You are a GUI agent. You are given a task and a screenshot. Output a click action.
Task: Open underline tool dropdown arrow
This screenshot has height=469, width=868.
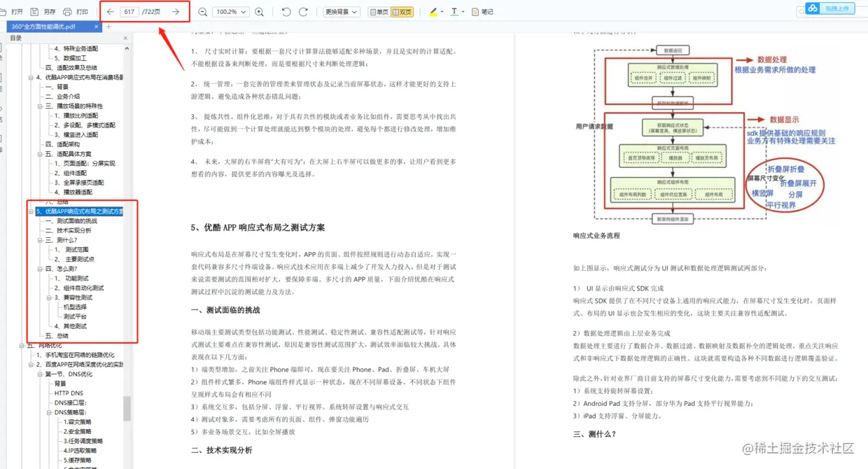point(463,13)
